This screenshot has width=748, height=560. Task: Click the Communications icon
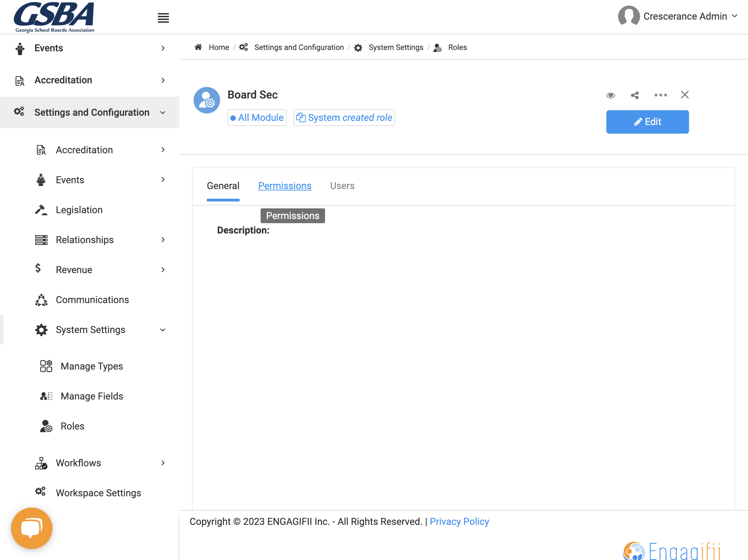click(x=41, y=300)
